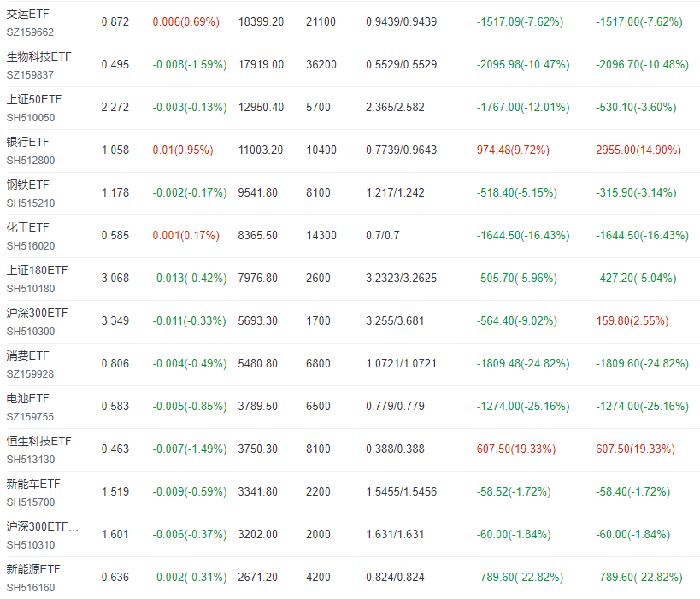Viewport: 700px width, 599px height.
Task: Open the 钢铁ETF fund name
Action: [x=27, y=185]
